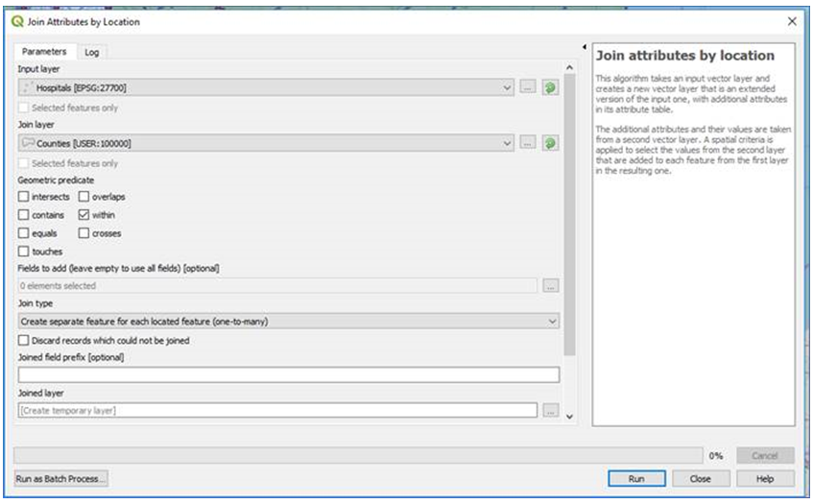Viewport: 813px width, 504px height.
Task: Click the Run button
Action: click(636, 479)
